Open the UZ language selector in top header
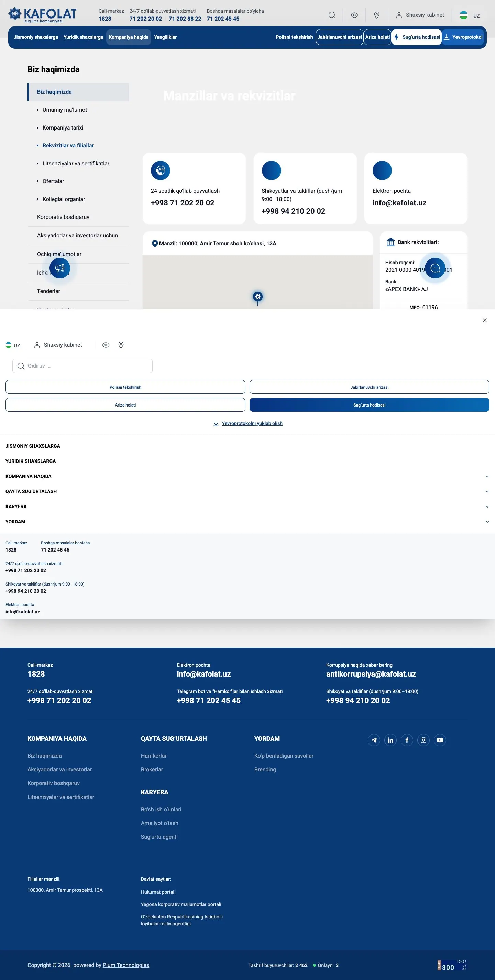 (x=470, y=15)
